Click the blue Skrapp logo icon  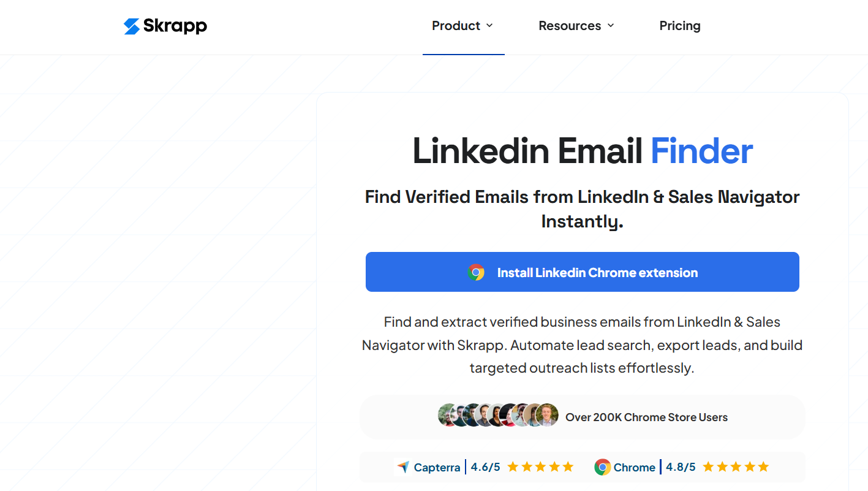pos(132,26)
